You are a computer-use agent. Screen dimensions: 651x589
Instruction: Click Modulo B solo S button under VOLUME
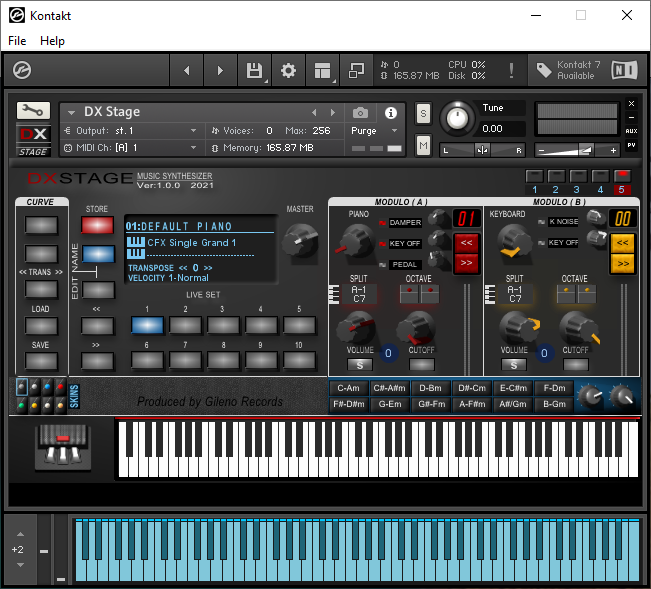tap(514, 365)
